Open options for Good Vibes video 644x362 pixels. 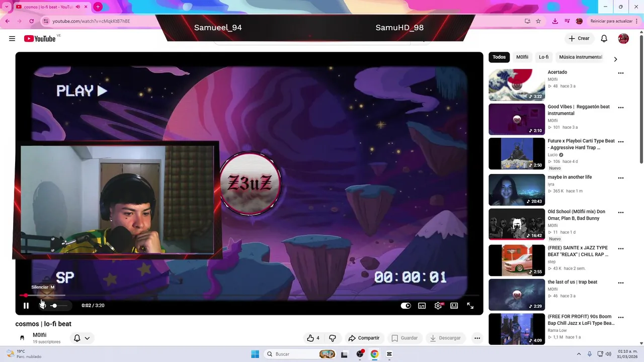point(621,108)
